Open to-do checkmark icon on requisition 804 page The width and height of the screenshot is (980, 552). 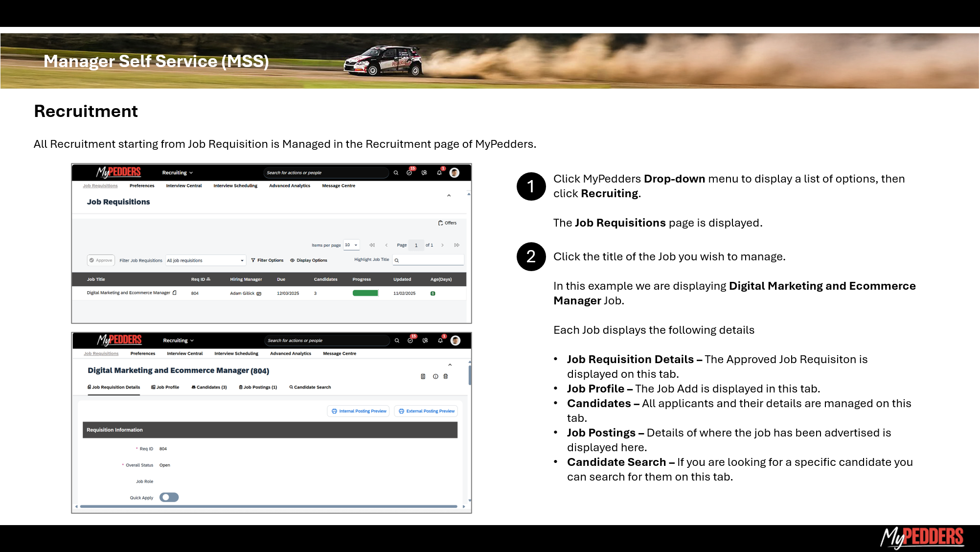(x=410, y=340)
